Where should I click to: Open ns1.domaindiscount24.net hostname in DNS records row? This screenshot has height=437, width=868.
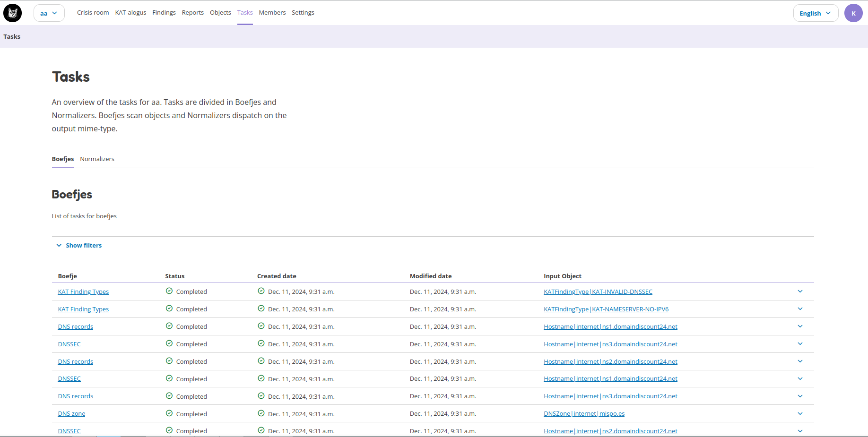click(610, 327)
